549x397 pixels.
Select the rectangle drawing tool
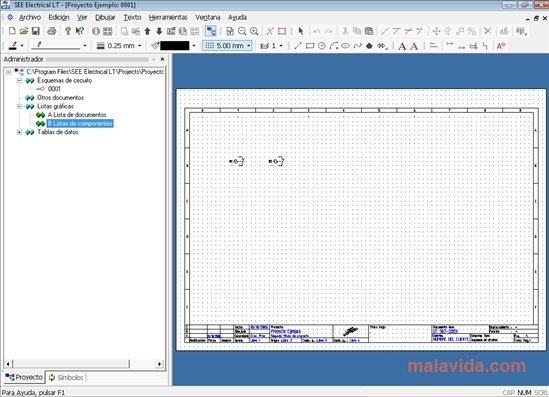coord(310,46)
